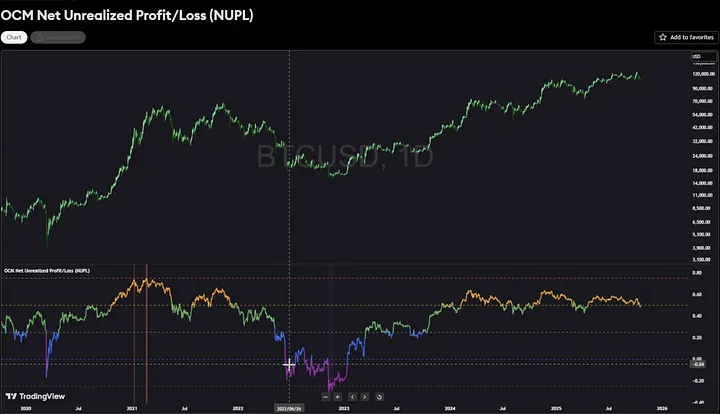Click the 2024 label on the time axis
720x414 pixels.
coord(450,408)
